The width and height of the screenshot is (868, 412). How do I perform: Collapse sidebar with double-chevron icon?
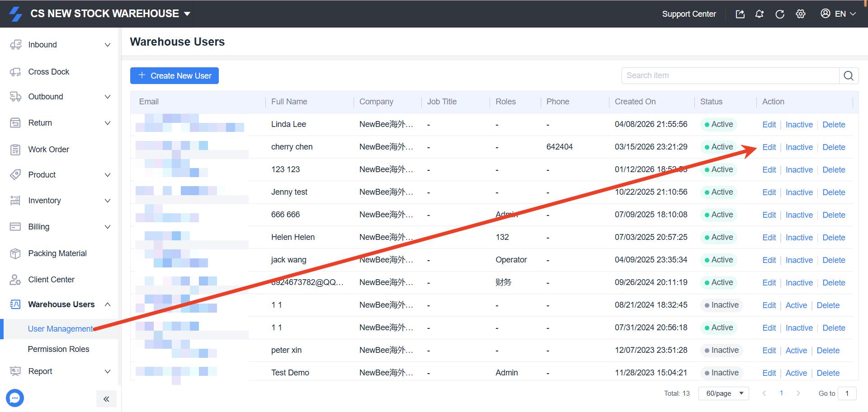coord(106,399)
